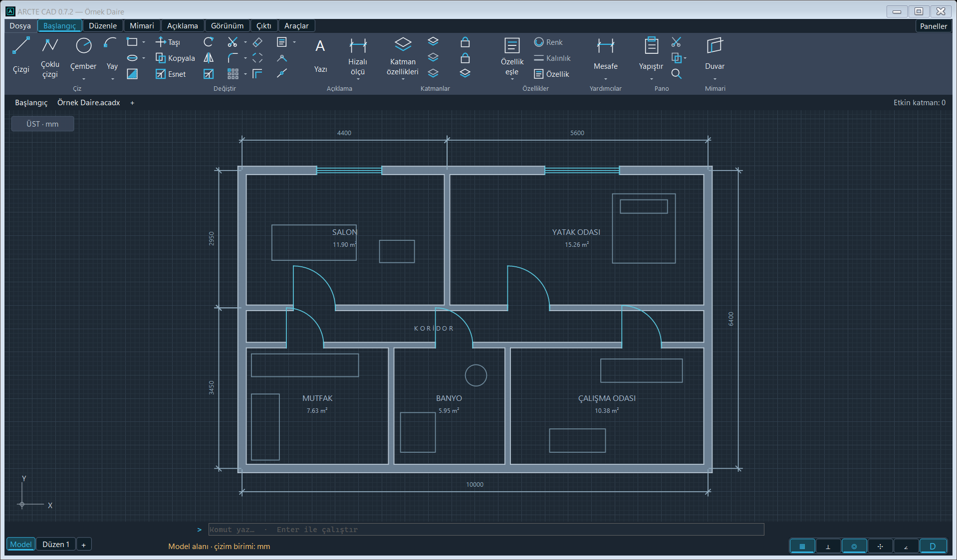The width and height of the screenshot is (957, 560).
Task: Toggle grid display in status bar
Action: click(802, 546)
